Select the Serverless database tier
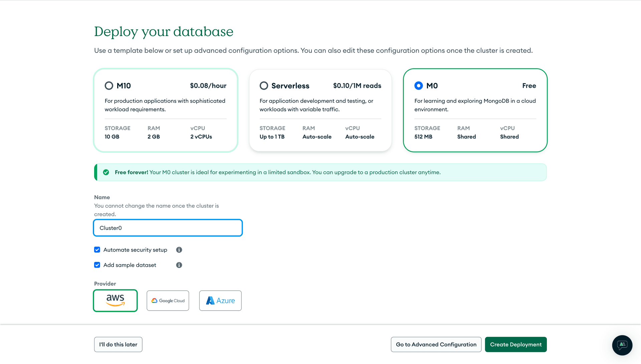Screen dimensions: 641x364 (x=263, y=85)
